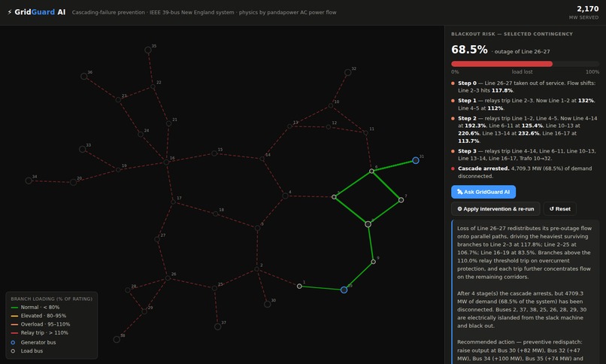Select bus 22 node
This screenshot has width=606, height=364.
tap(153, 86)
